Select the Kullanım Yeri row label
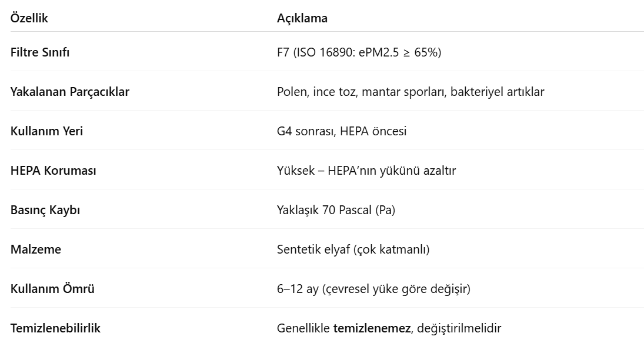 (x=47, y=131)
